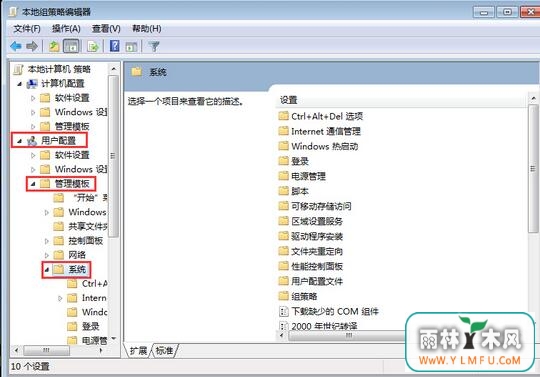Click the Up one level toolbar icon
Viewport: 540px width, 377px height.
[54, 46]
